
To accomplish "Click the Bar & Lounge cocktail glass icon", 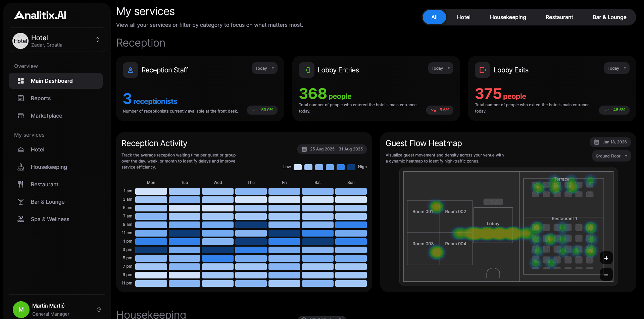I will 21,202.
